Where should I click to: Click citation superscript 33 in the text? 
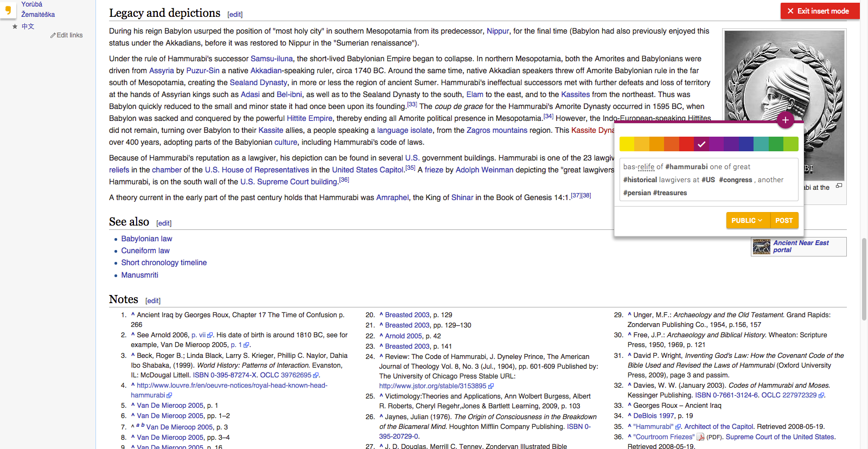click(x=412, y=104)
